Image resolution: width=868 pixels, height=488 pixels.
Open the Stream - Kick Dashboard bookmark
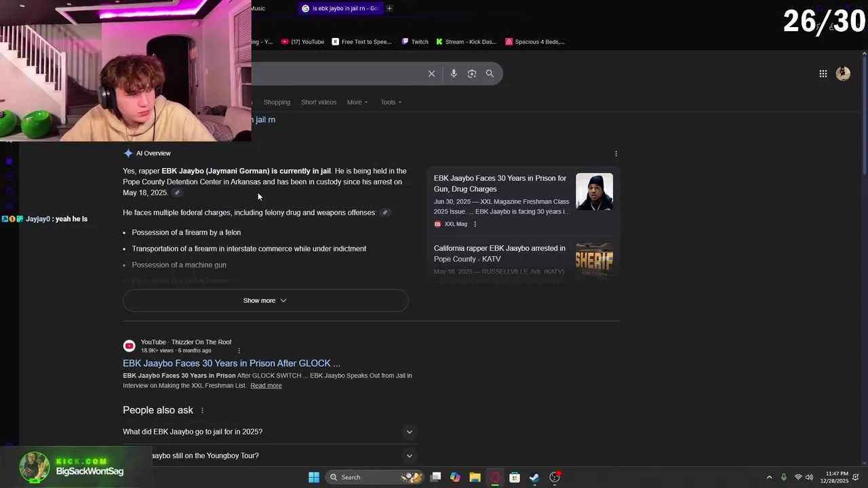click(467, 42)
